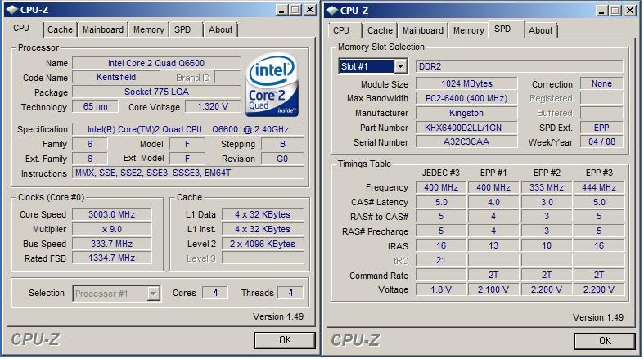
Task: Click the G0 revision value
Action: tap(282, 159)
